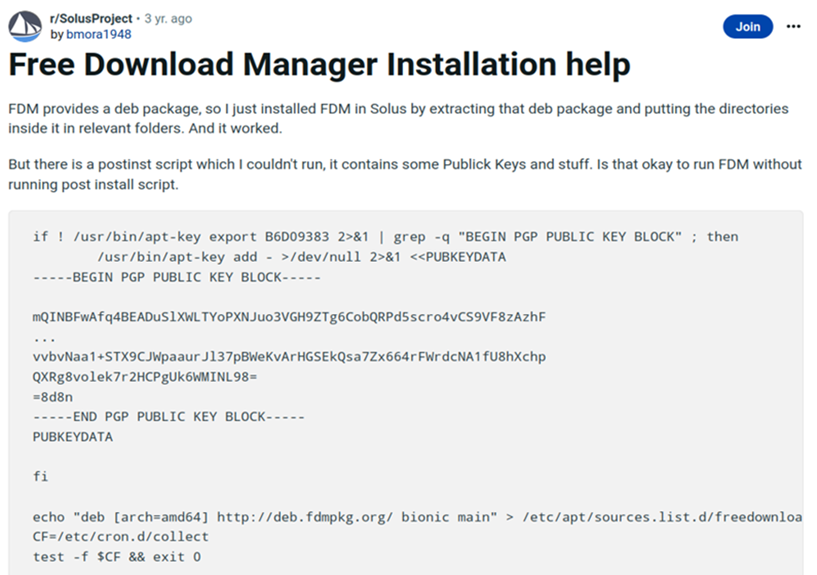Click the 'BEGIN PGP PUBLIC KEY BLOCK' line

pos(176,276)
